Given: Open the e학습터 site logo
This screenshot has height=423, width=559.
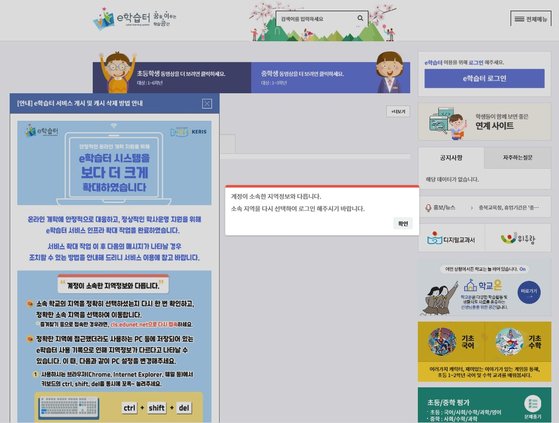Looking at the screenshot, I should click(134, 18).
